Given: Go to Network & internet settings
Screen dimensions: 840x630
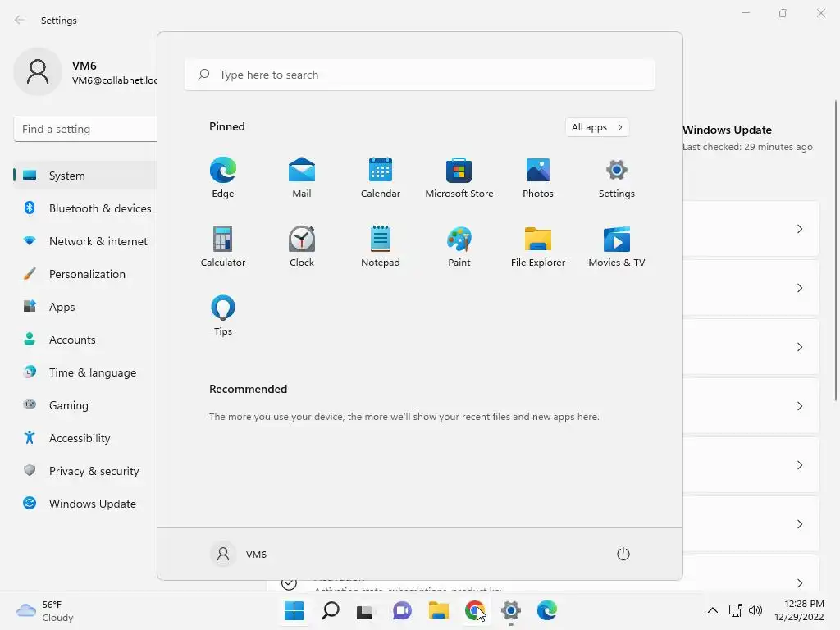Looking at the screenshot, I should point(85,241).
